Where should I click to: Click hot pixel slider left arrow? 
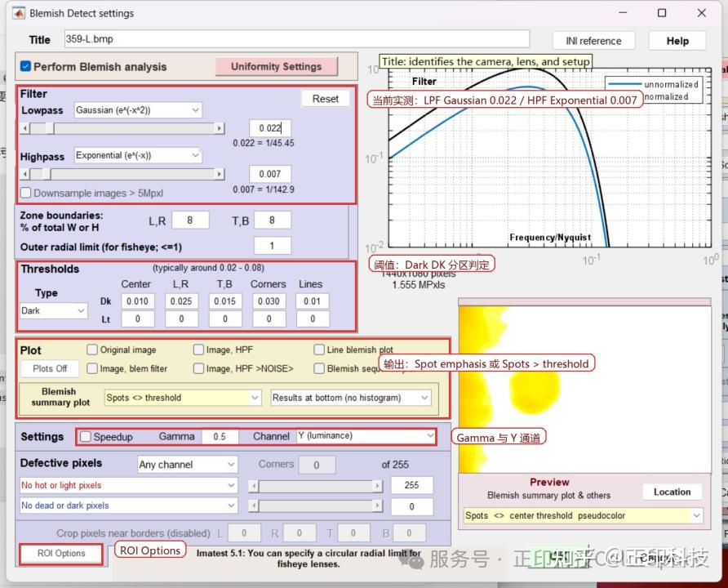(254, 486)
